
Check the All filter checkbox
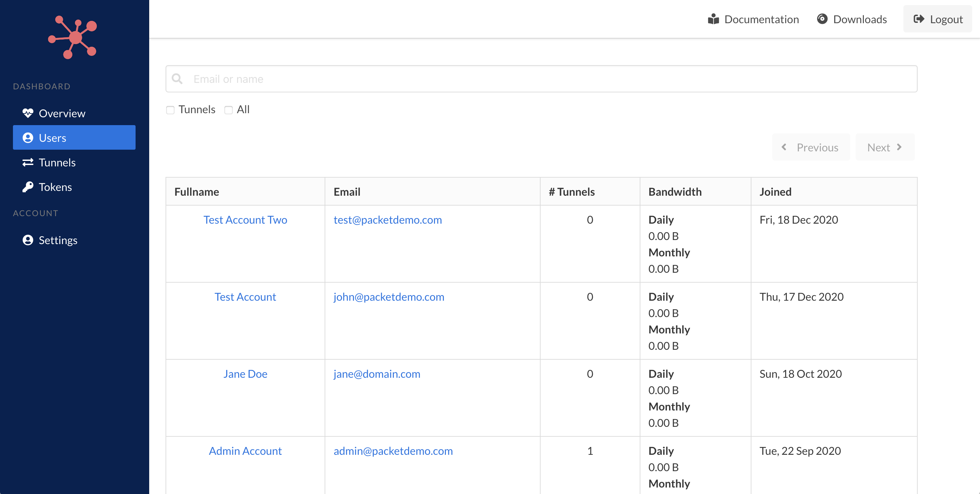[229, 110]
